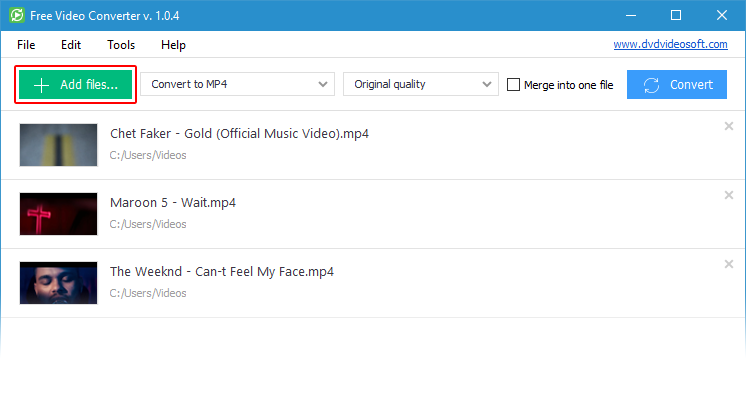Open the Original quality dropdown

coord(421,84)
